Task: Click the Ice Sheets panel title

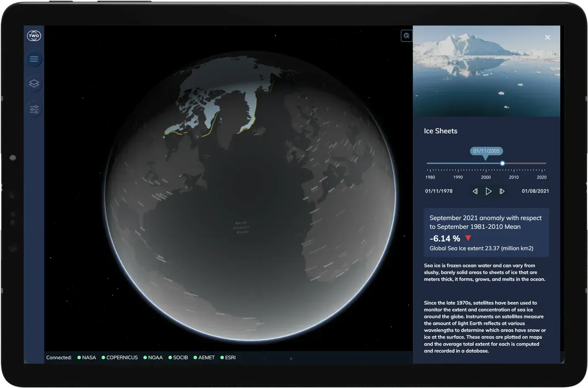Action: [441, 131]
